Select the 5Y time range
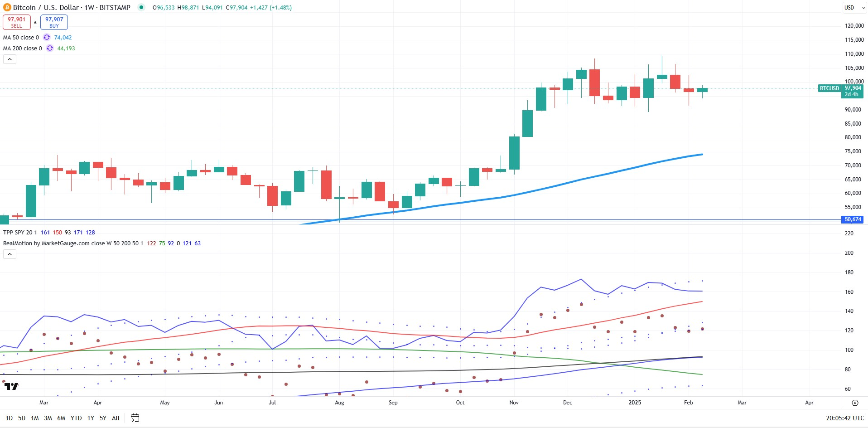Viewport: 868px width, 428px height. tap(103, 418)
